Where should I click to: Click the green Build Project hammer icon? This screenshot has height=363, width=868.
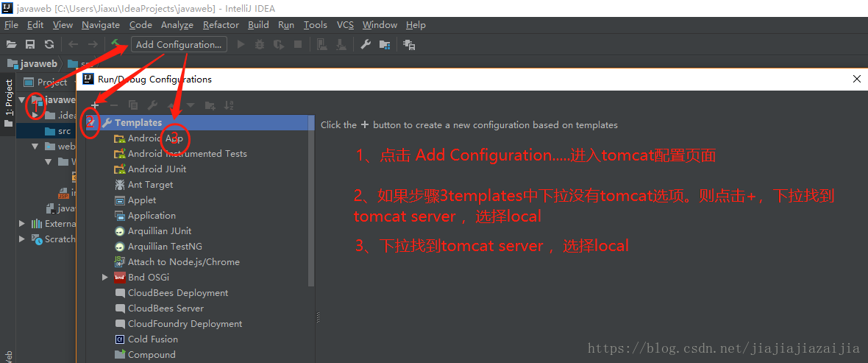pos(115,43)
